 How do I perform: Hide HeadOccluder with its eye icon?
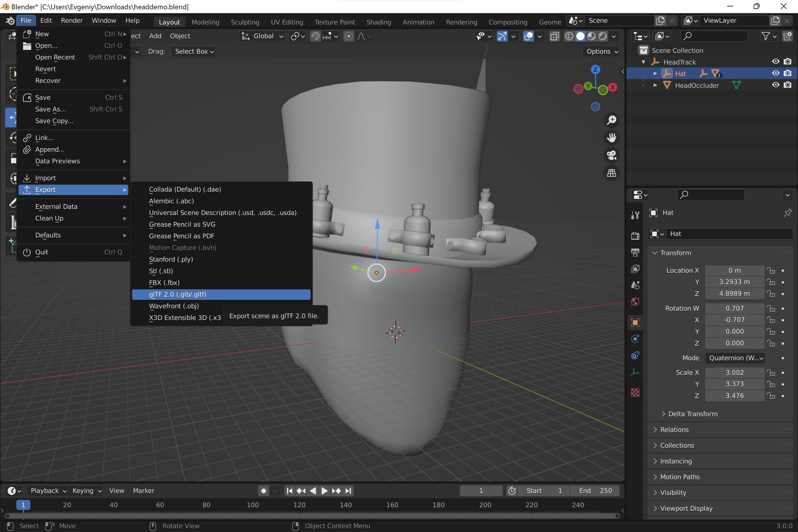pos(775,85)
